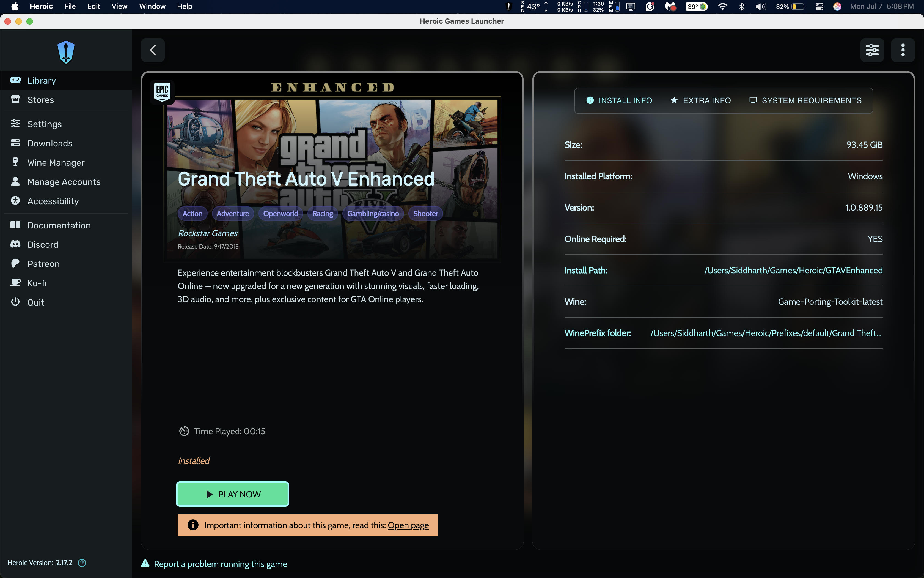Open the Library section

click(66, 81)
